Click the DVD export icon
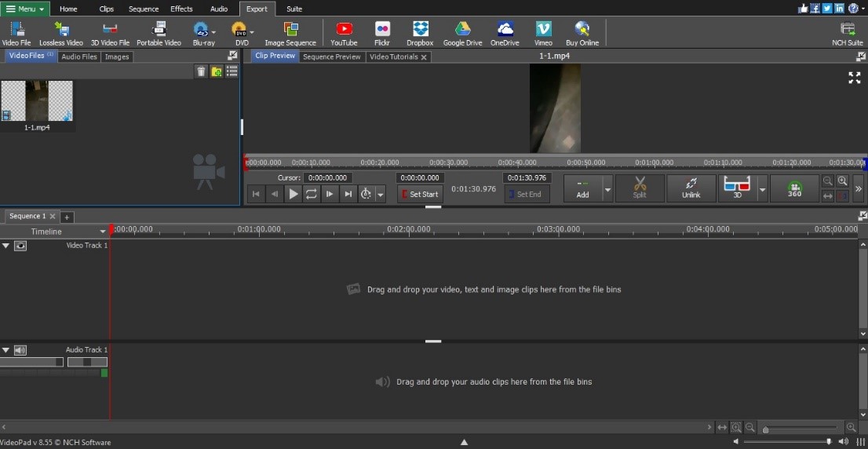The height and width of the screenshot is (449, 868). (239, 34)
